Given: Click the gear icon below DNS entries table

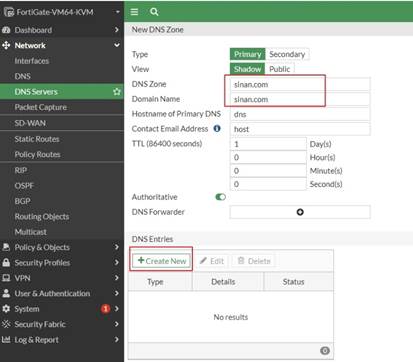Looking at the screenshot, I should (x=325, y=350).
